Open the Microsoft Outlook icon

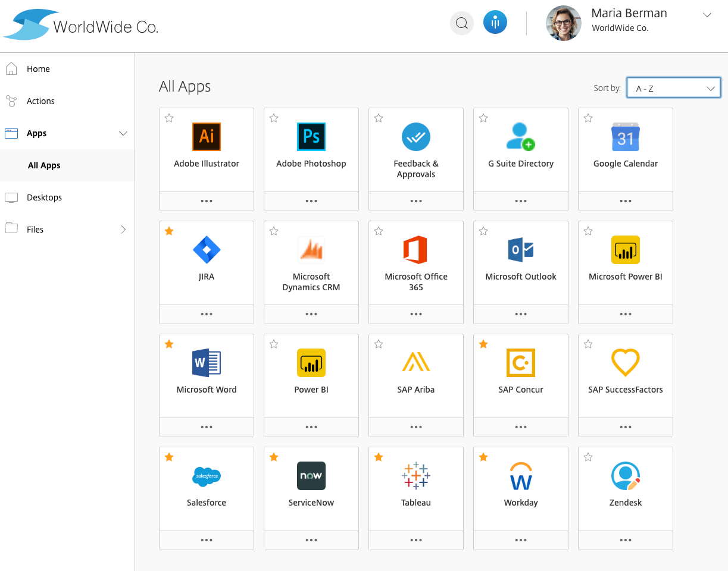click(x=521, y=250)
